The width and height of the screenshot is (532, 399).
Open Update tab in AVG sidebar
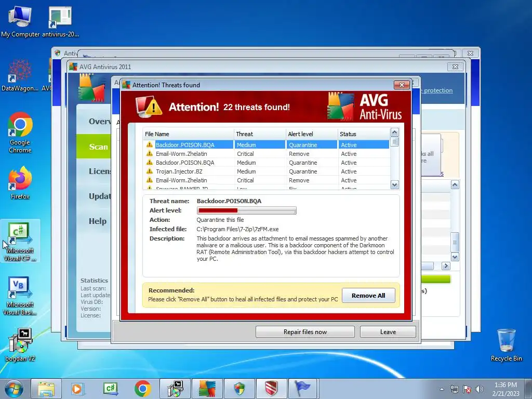(94, 196)
